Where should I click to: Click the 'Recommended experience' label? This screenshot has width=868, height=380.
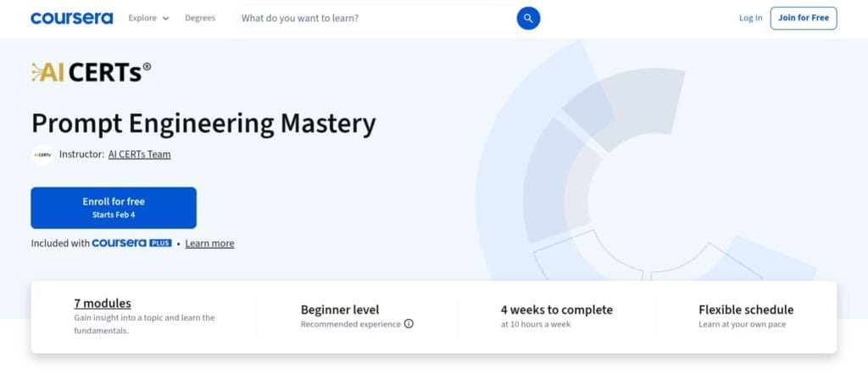coord(350,324)
